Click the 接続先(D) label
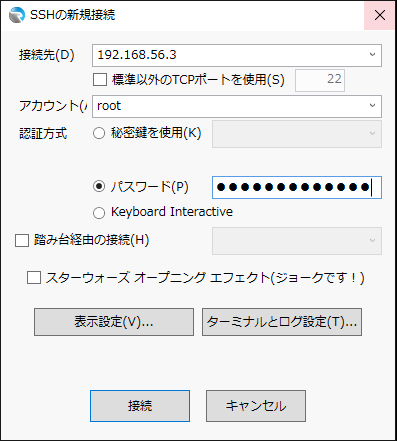The width and height of the screenshot is (397, 441). coord(47,55)
